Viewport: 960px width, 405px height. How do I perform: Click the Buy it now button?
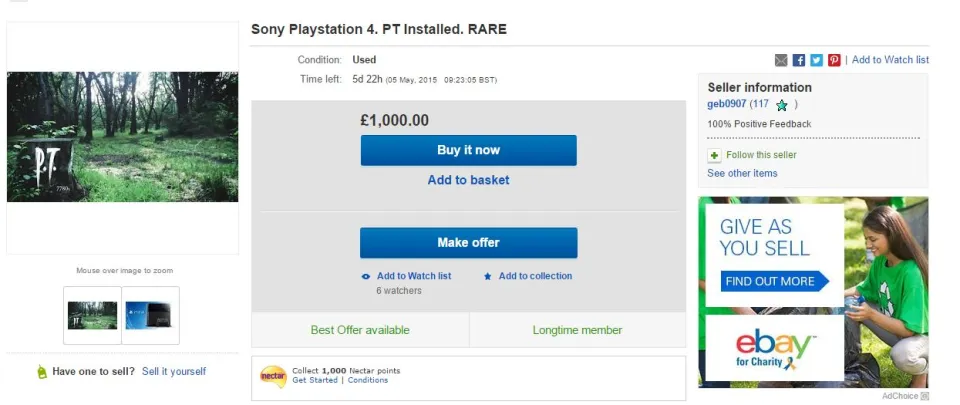point(468,150)
